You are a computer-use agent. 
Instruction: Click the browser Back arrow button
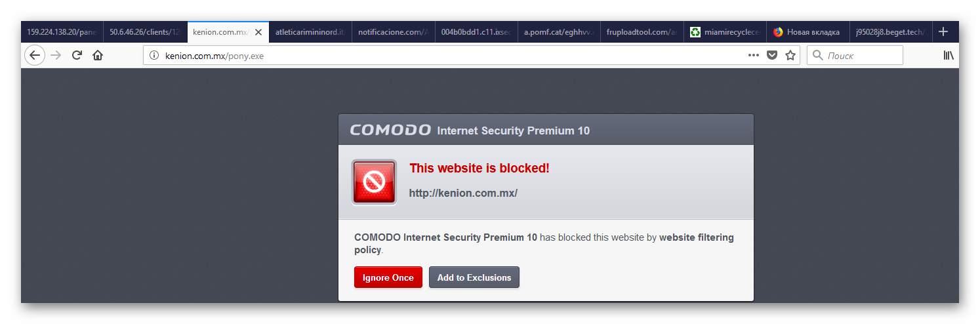[35, 56]
